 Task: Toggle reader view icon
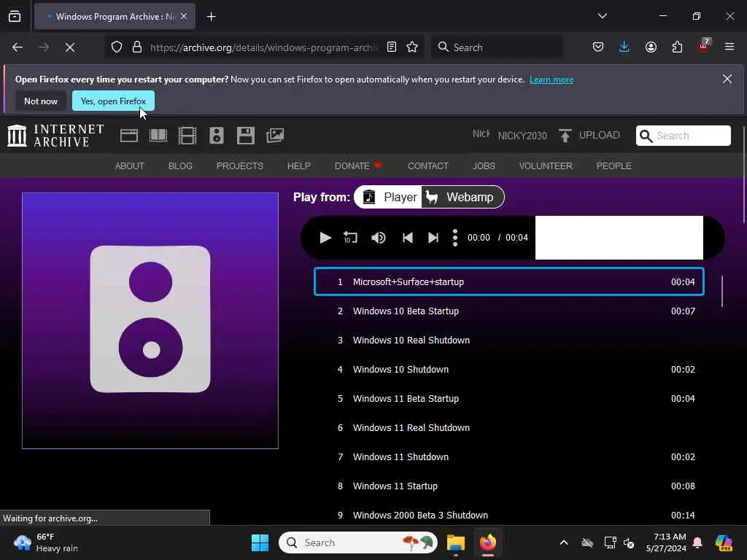(392, 47)
